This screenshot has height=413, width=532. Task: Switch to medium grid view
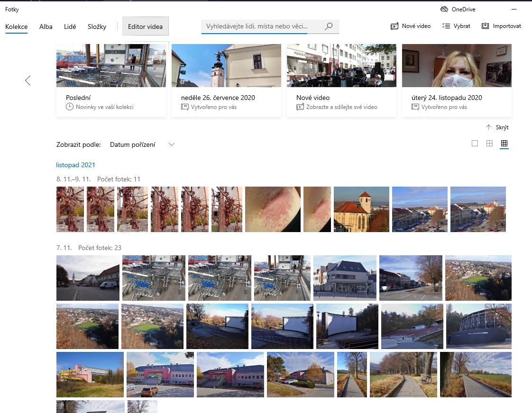point(489,144)
